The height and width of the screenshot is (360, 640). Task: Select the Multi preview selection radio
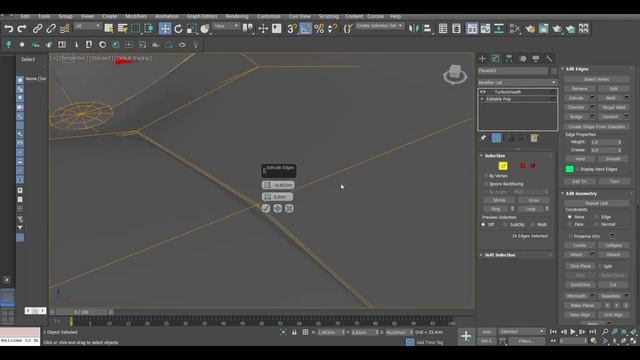533,225
